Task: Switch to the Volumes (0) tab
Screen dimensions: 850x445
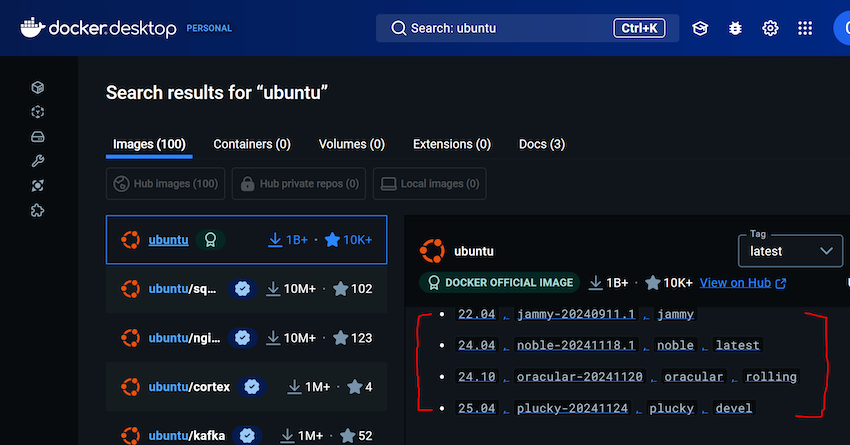Action: pos(352,144)
